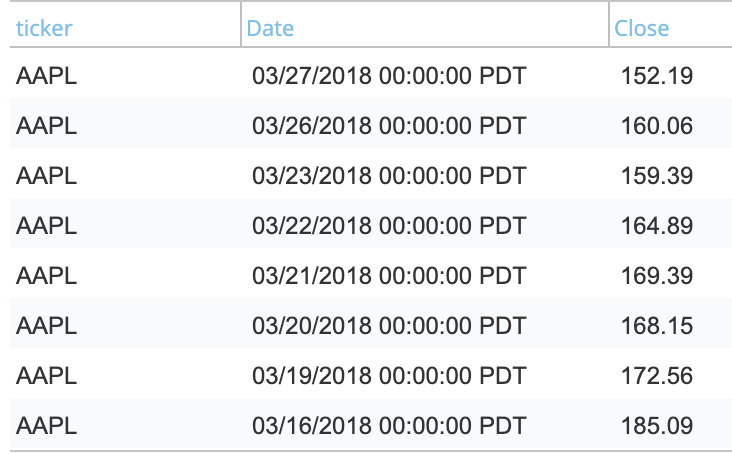Click the Close column header

(641, 28)
